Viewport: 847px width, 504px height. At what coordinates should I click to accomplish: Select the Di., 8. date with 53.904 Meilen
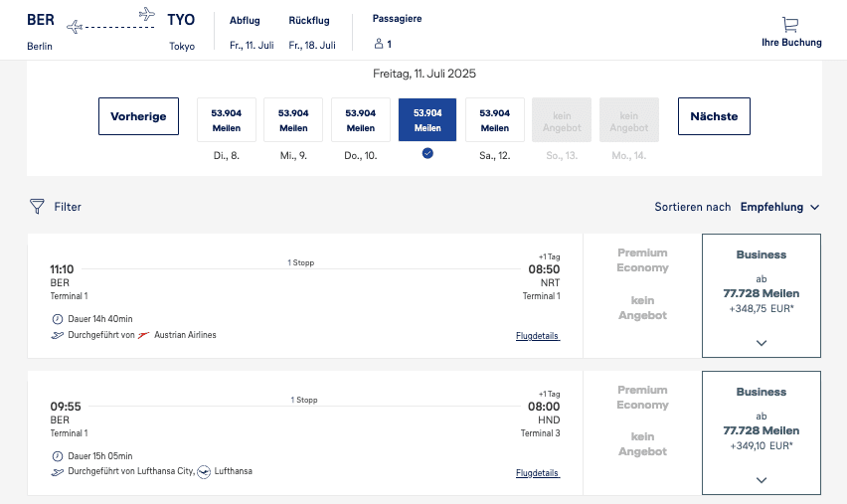tap(227, 120)
